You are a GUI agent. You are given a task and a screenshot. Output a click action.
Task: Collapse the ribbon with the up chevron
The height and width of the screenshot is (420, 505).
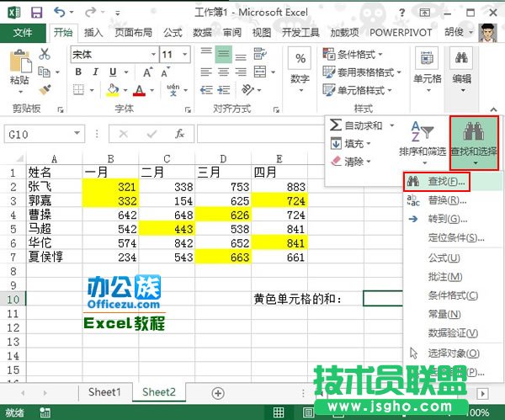[493, 109]
